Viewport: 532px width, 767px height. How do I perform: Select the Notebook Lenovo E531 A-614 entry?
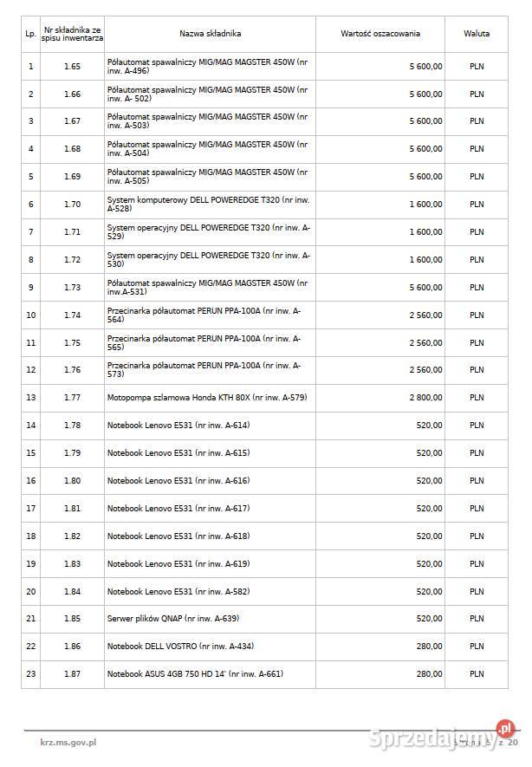coord(178,426)
